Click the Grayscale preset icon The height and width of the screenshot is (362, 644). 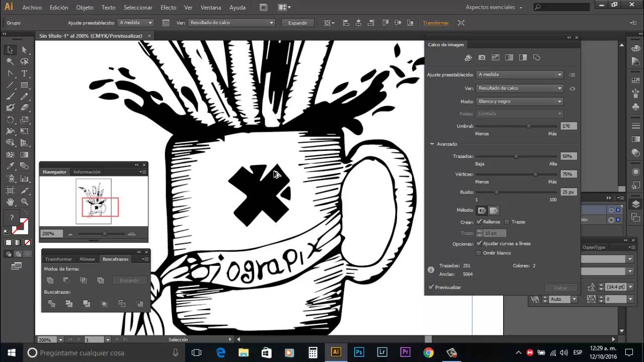pyautogui.click(x=509, y=58)
